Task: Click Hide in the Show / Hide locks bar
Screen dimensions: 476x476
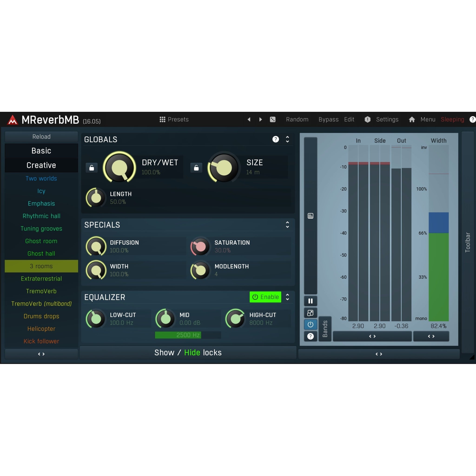Action: [x=192, y=352]
